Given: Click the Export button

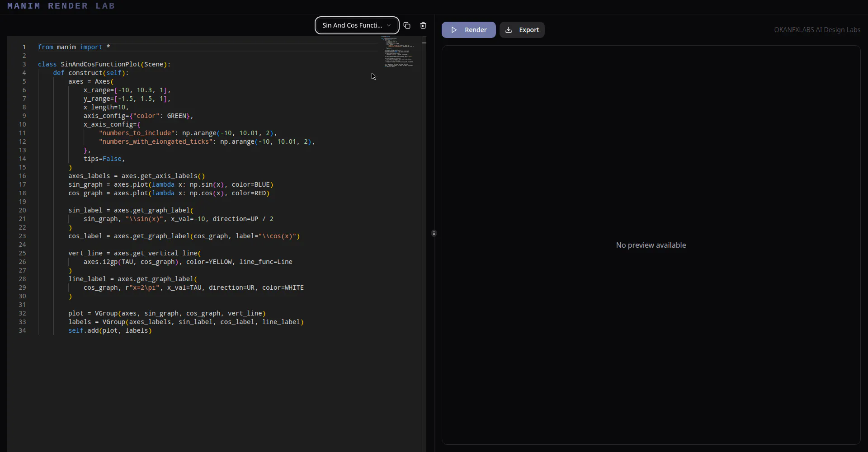Looking at the screenshot, I should click(x=522, y=30).
